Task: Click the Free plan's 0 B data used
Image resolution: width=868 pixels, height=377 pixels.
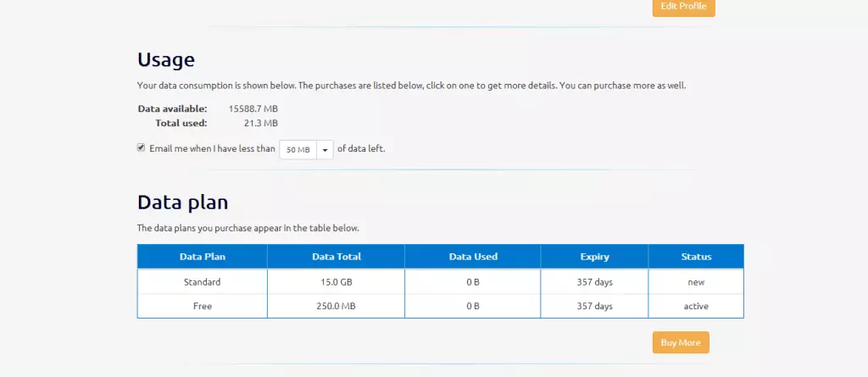Action: (x=473, y=306)
